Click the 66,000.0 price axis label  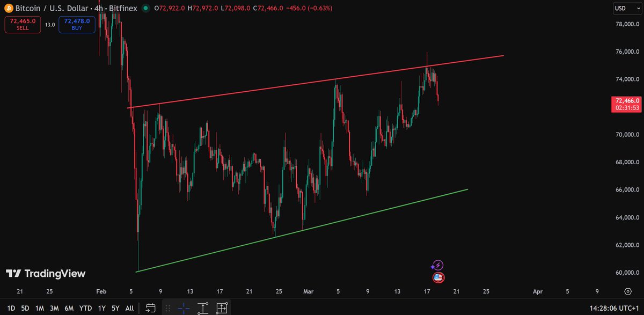tap(626, 190)
